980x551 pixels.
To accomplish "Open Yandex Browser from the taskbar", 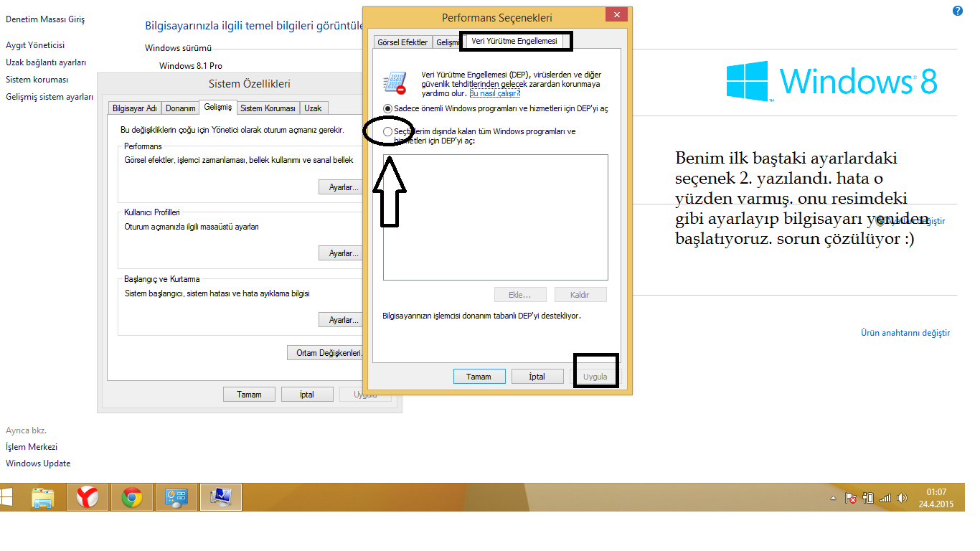I will 88,496.
